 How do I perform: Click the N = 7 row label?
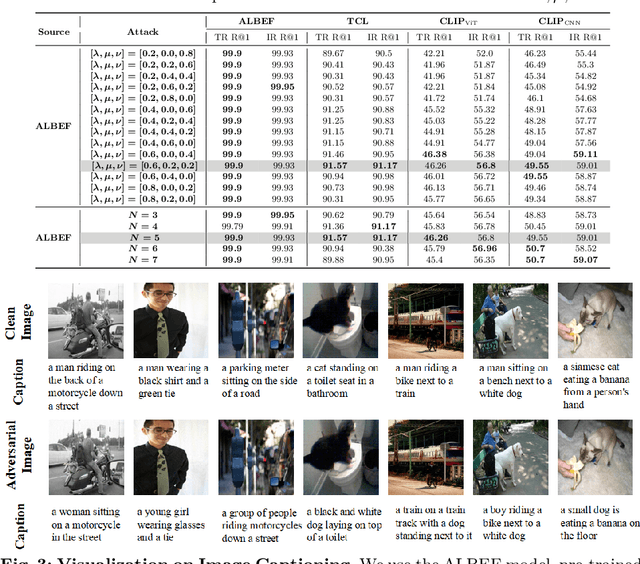tap(145, 259)
